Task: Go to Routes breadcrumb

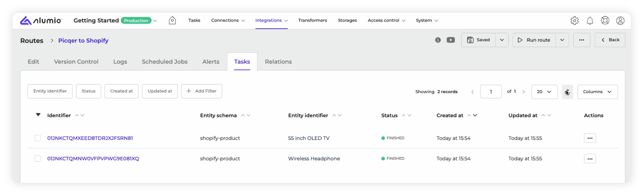Action: 32,40
